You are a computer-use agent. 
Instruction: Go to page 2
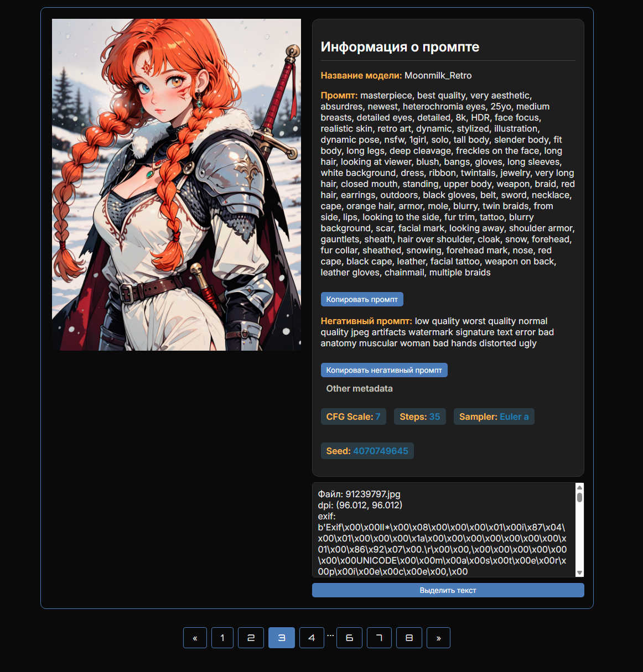tap(251, 638)
